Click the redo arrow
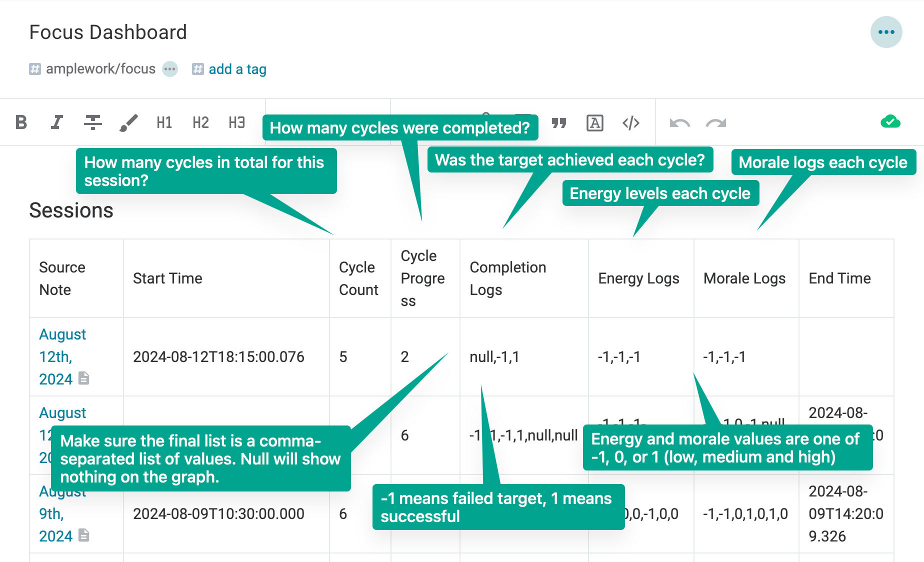 (x=715, y=123)
